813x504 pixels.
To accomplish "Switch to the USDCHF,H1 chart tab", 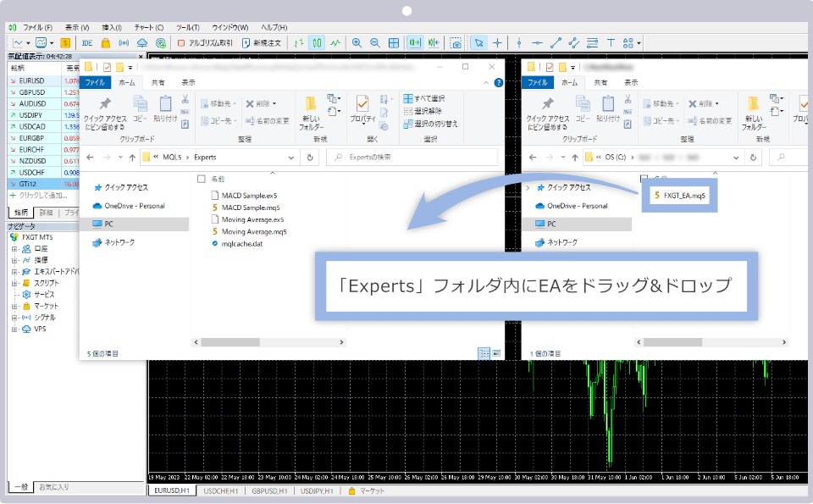I will pos(220,490).
